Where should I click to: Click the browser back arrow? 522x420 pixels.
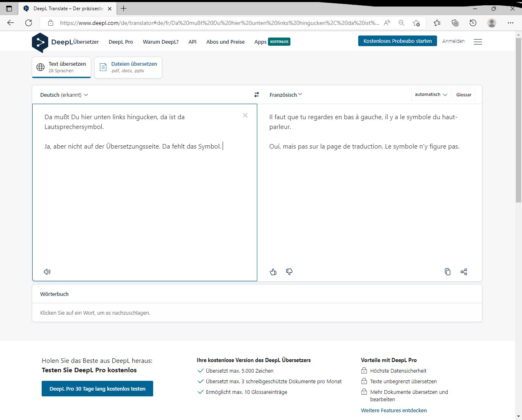tap(11, 23)
